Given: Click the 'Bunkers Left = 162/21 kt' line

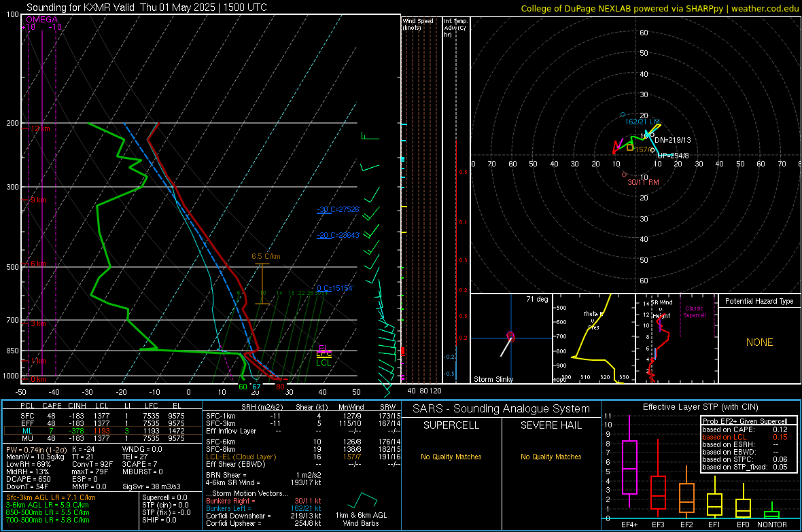Looking at the screenshot, I should (x=264, y=508).
